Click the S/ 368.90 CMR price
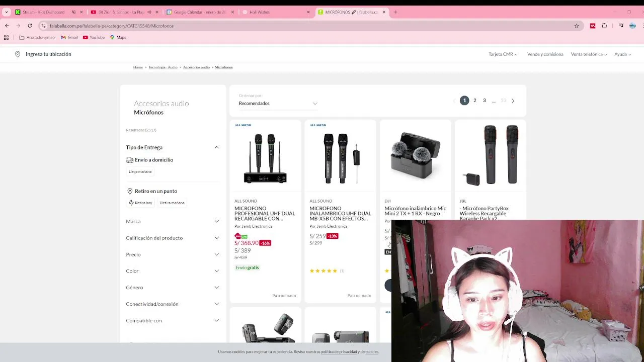 point(247,243)
